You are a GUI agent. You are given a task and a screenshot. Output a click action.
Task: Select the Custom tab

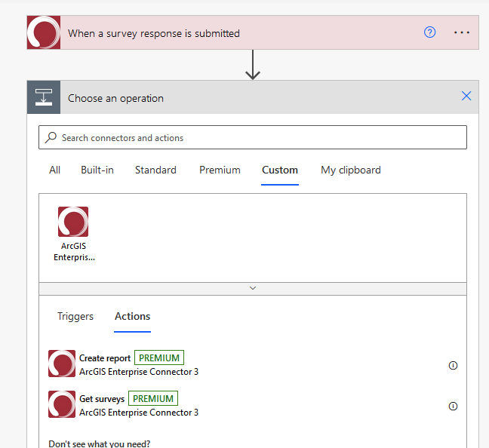pyautogui.click(x=280, y=170)
